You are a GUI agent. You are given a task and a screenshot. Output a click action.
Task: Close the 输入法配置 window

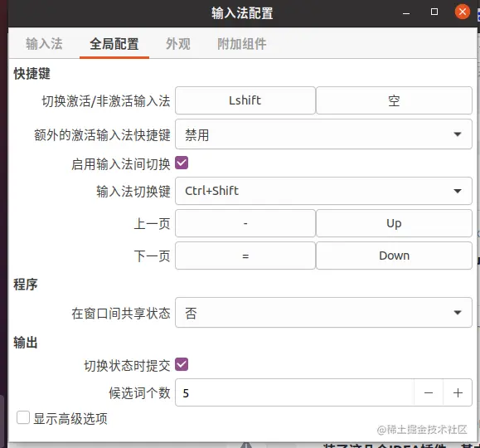click(463, 12)
